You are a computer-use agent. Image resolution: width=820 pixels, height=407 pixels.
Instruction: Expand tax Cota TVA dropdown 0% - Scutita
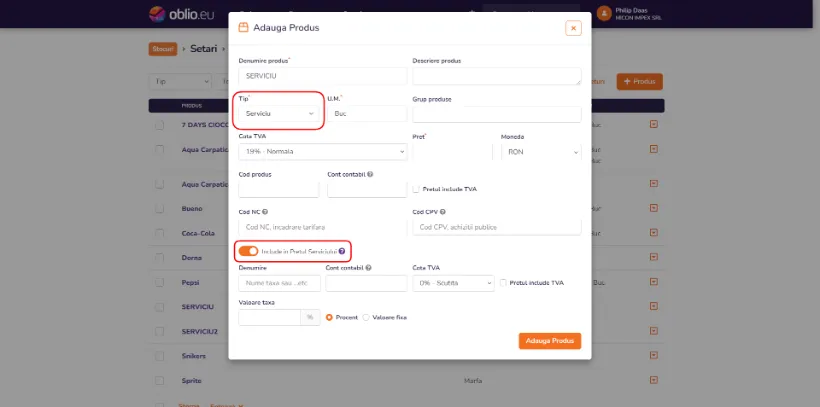pyautogui.click(x=453, y=283)
